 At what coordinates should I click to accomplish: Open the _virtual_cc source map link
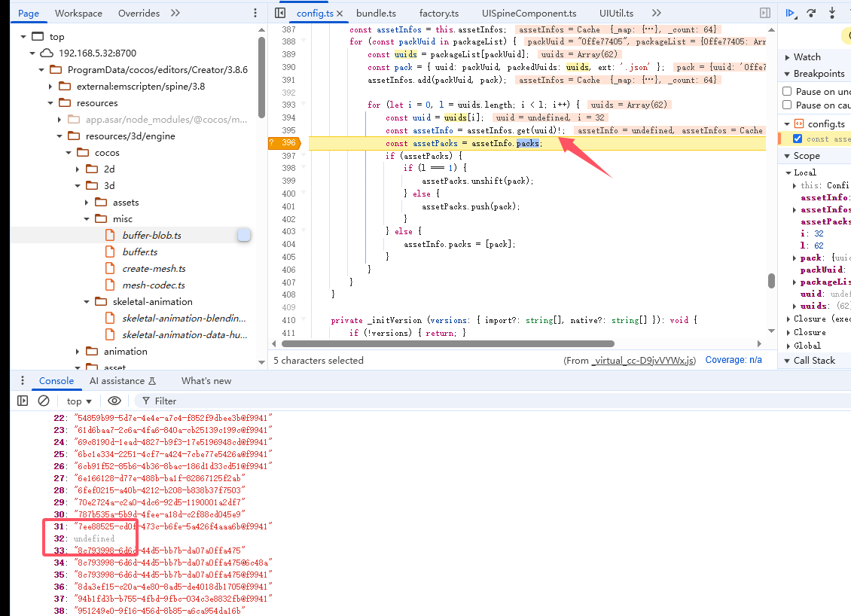(x=643, y=361)
